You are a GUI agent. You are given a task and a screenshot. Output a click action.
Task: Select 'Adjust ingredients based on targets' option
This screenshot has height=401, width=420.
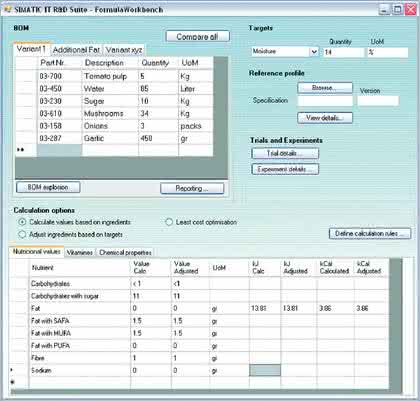[x=22, y=235]
